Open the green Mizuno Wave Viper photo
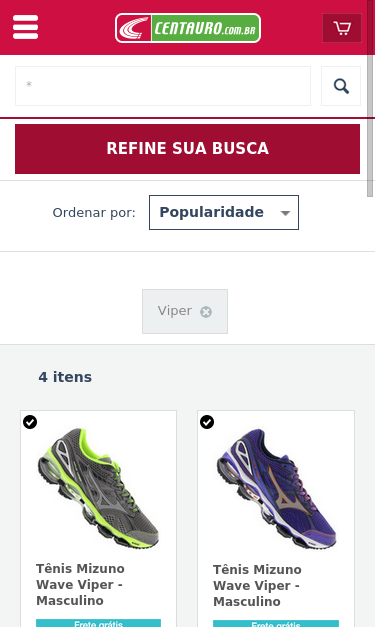This screenshot has height=627, width=375. (98, 487)
